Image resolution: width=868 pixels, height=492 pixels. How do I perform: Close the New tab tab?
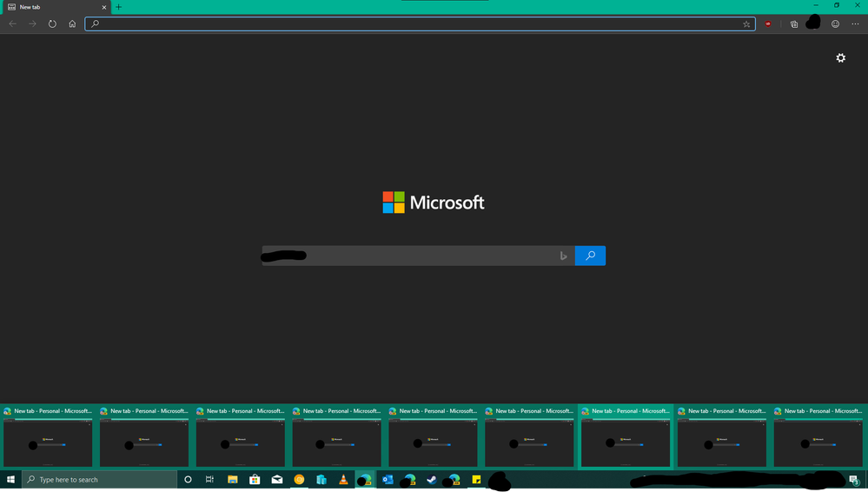click(x=104, y=7)
